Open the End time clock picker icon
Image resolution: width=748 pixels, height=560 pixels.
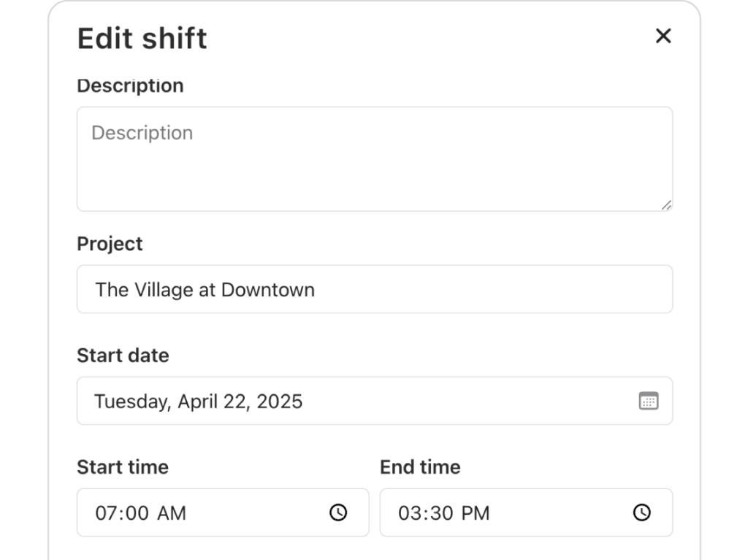coord(641,513)
